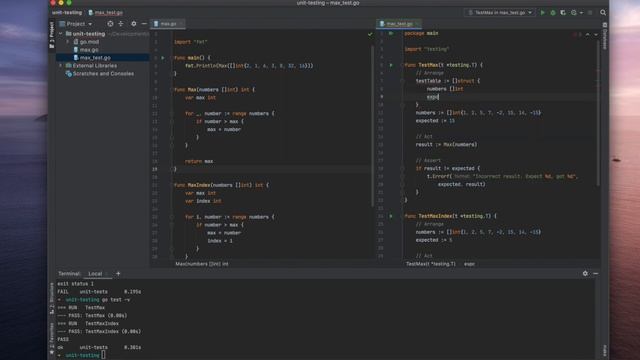Click the Stop button in the run toolbar

click(590, 13)
